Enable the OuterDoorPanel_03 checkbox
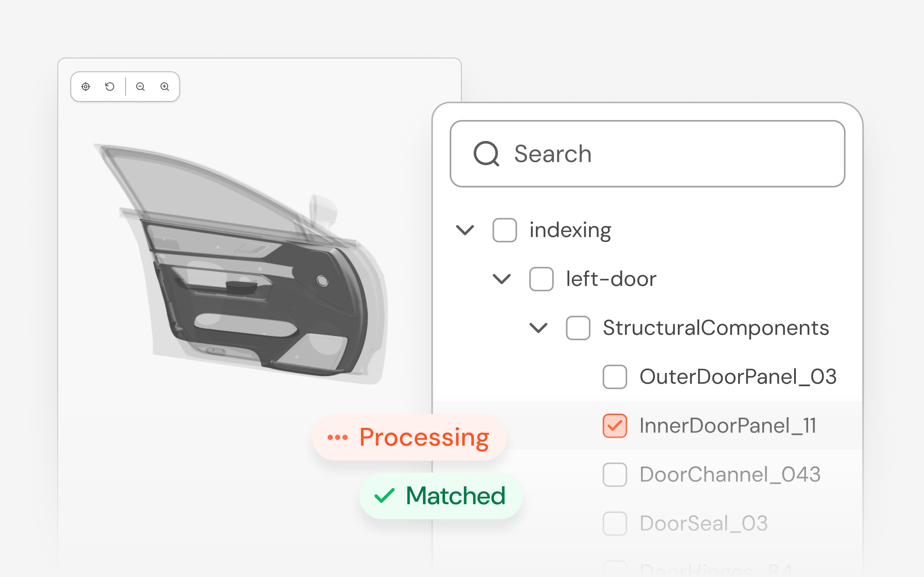Image resolution: width=924 pixels, height=577 pixels. 614,376
